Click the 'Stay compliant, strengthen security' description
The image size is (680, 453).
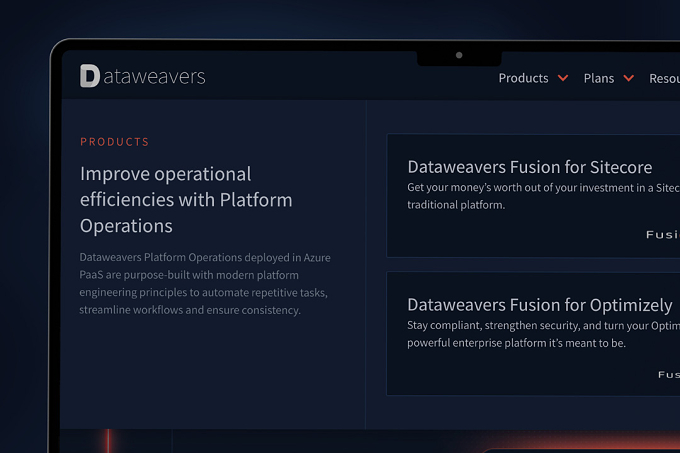tap(543, 334)
